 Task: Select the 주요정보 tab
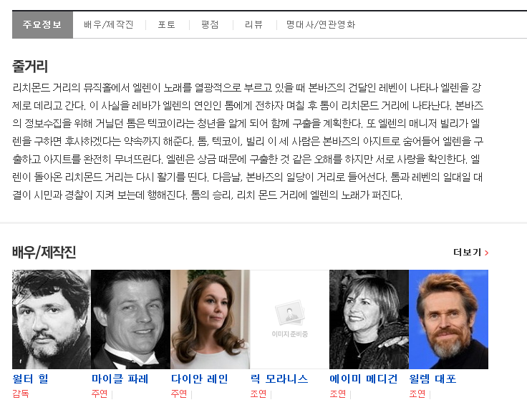(x=42, y=25)
